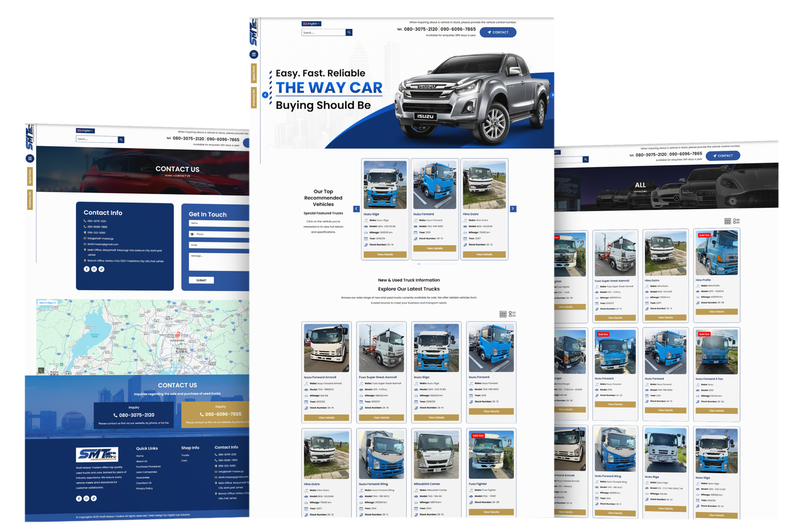This screenshot has height=532, width=801.
Task: Open the Privacy Policy footer link
Action: click(x=144, y=488)
